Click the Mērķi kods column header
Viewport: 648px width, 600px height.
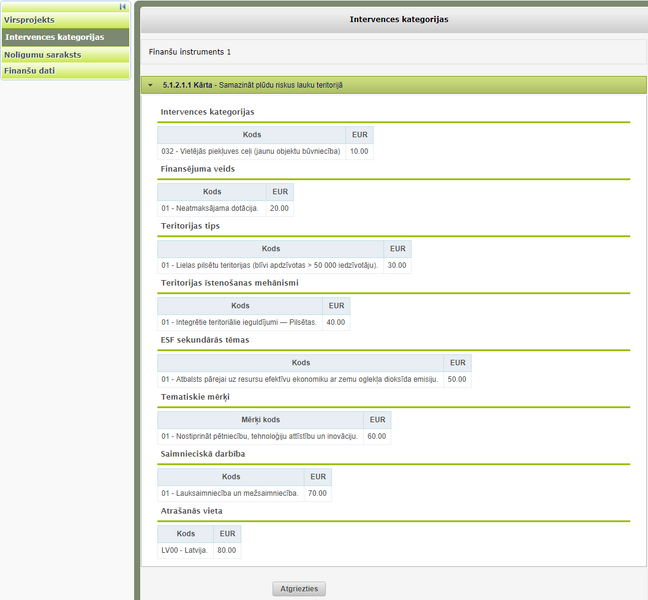click(x=260, y=420)
